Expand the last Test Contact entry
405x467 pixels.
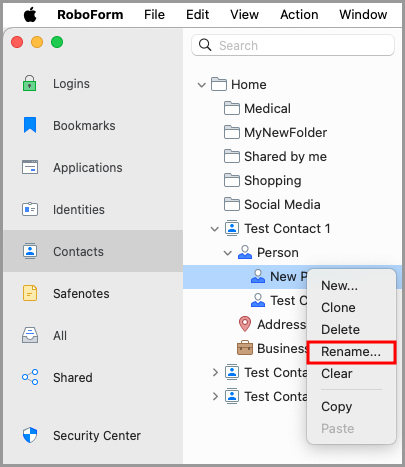[x=215, y=396]
